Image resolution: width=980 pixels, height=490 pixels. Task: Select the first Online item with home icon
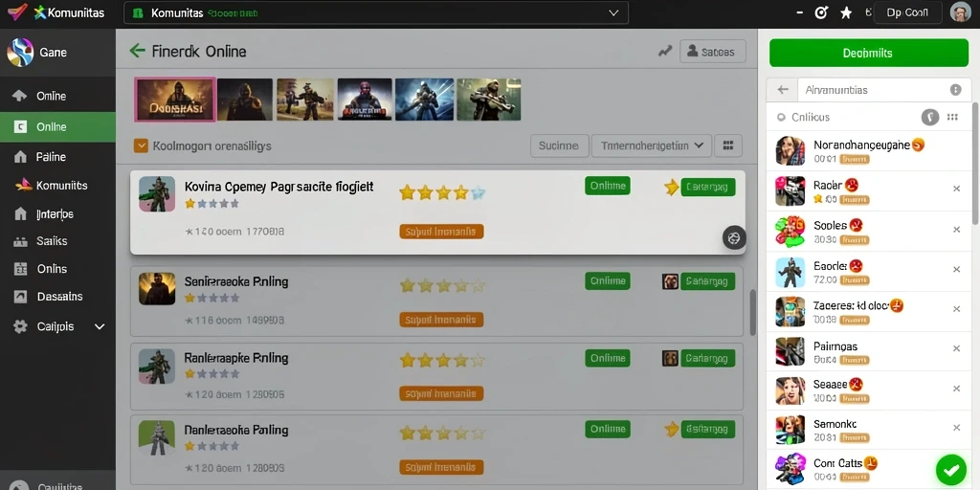[57, 96]
